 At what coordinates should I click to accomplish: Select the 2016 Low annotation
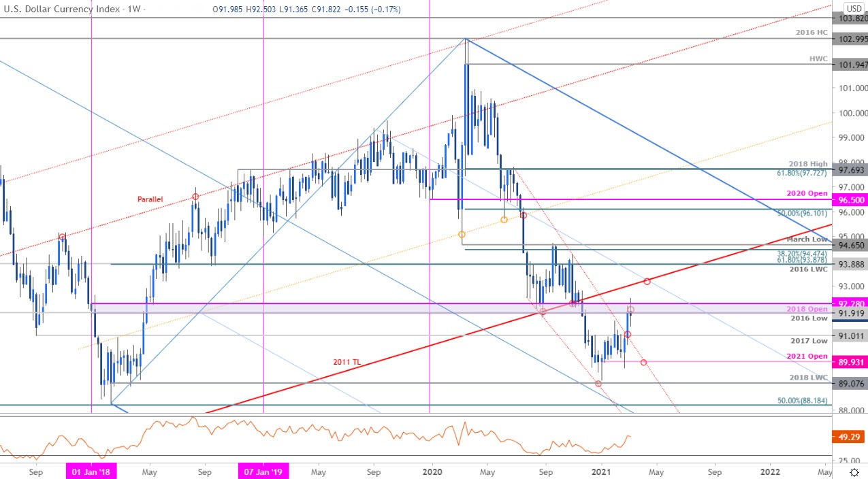click(x=809, y=318)
